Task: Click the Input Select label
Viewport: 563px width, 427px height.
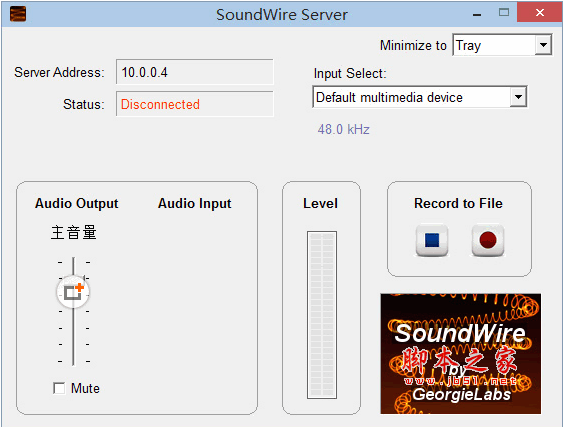Action: click(350, 73)
